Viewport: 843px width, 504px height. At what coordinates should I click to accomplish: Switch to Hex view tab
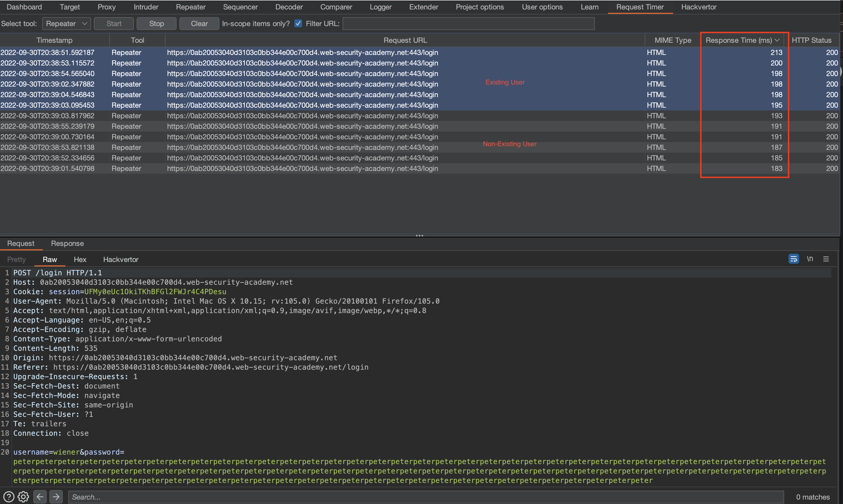pyautogui.click(x=80, y=259)
